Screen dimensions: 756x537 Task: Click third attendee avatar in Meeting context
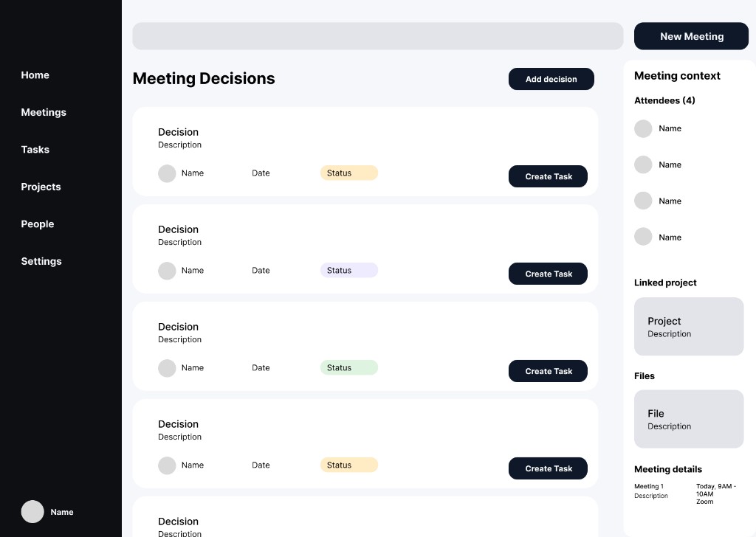[643, 201]
